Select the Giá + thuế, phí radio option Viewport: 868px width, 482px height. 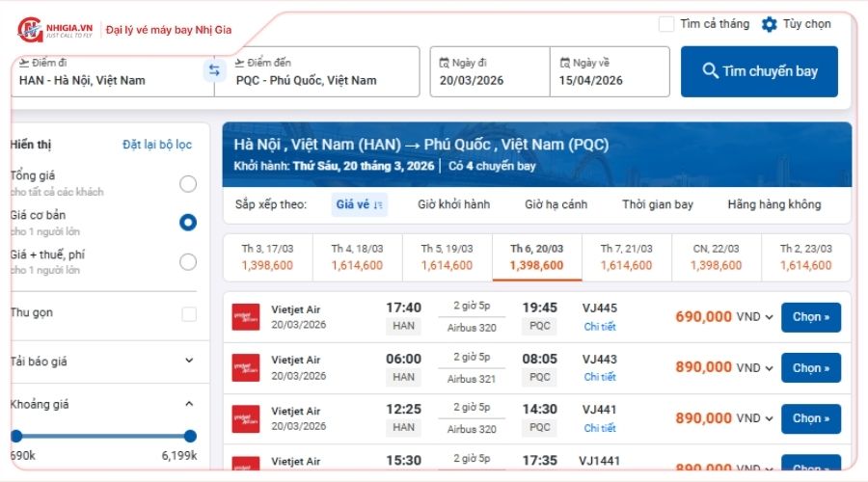[188, 262]
